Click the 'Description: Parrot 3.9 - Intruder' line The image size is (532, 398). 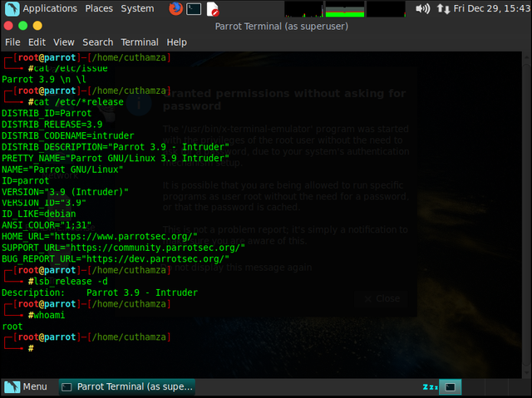point(100,292)
